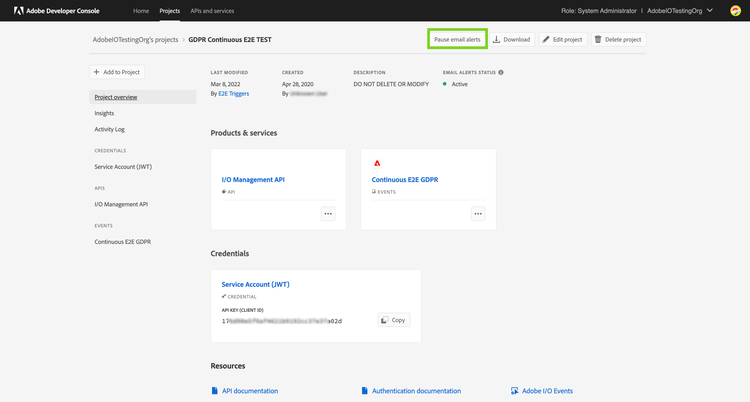Open the APIs and services tab
The width and height of the screenshot is (750, 402).
(212, 11)
